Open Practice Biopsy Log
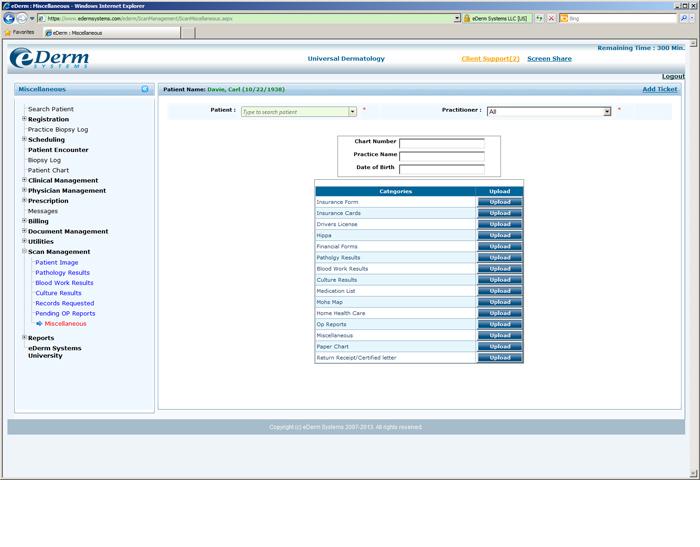Image resolution: width=700 pixels, height=547 pixels. [x=58, y=129]
